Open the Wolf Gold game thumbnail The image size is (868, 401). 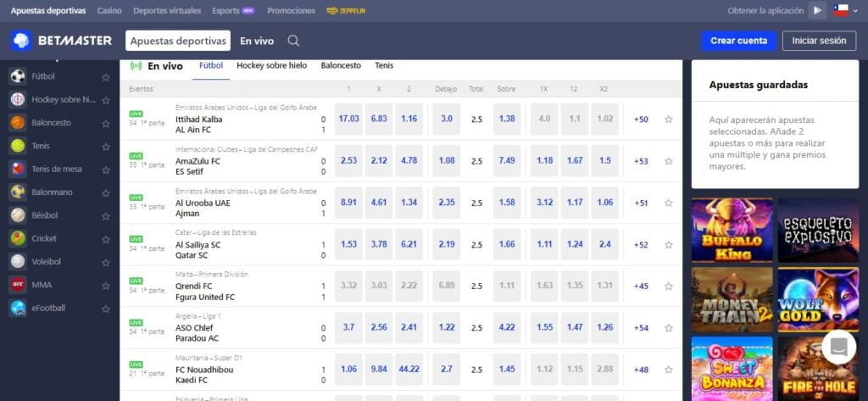click(x=818, y=299)
